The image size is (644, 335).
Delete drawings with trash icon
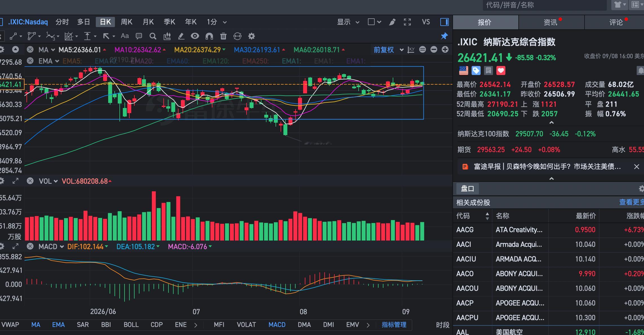[x=223, y=36]
